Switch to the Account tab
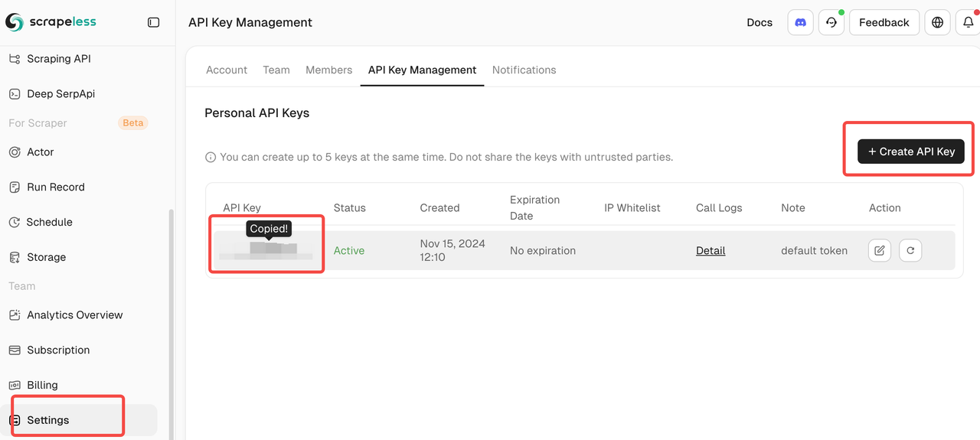The image size is (980, 440). click(x=227, y=70)
